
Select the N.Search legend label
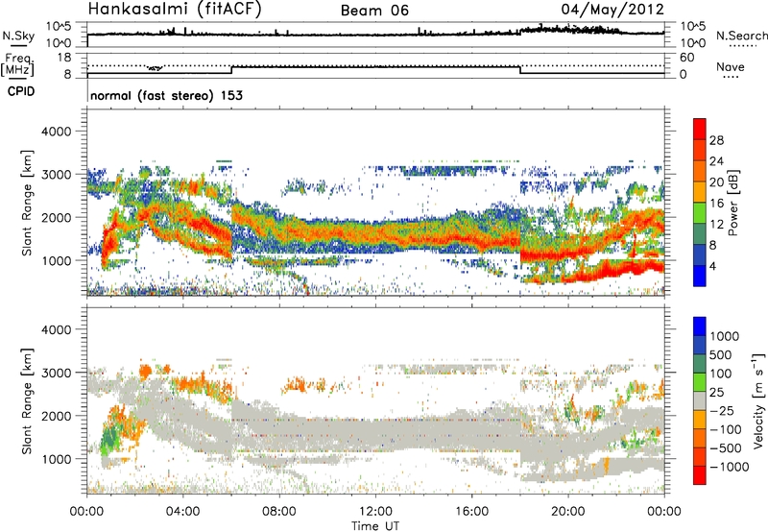coord(741,36)
